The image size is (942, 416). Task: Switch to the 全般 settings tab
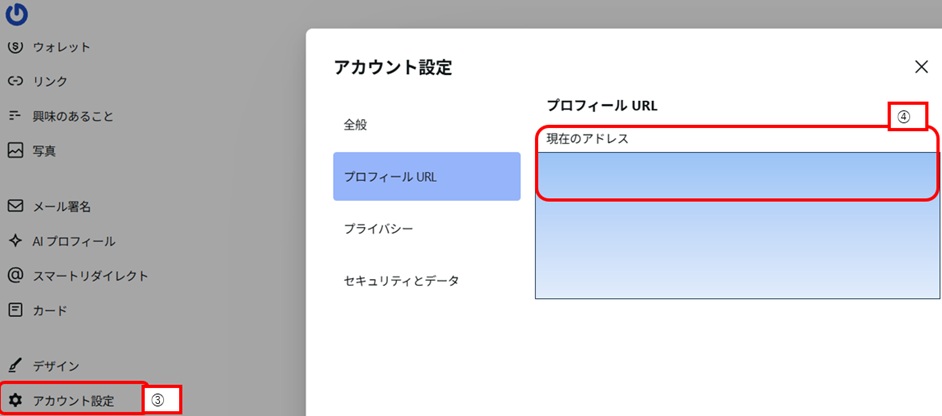coord(355,125)
